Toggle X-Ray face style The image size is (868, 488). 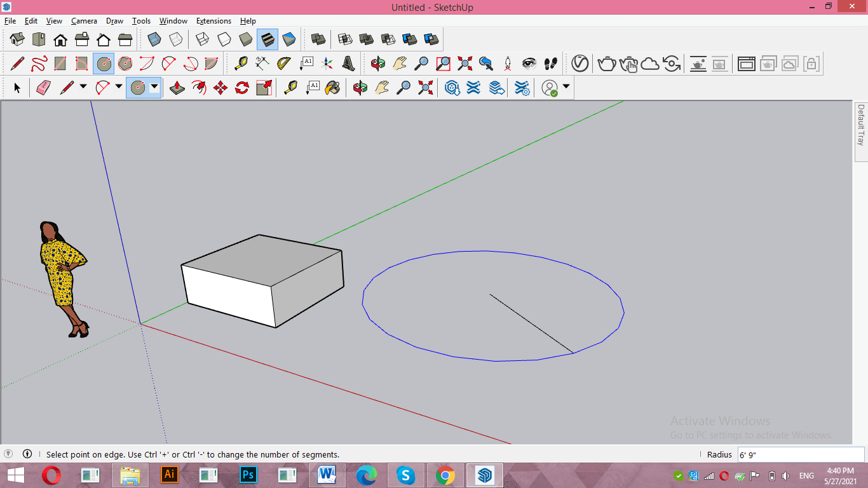[x=154, y=39]
